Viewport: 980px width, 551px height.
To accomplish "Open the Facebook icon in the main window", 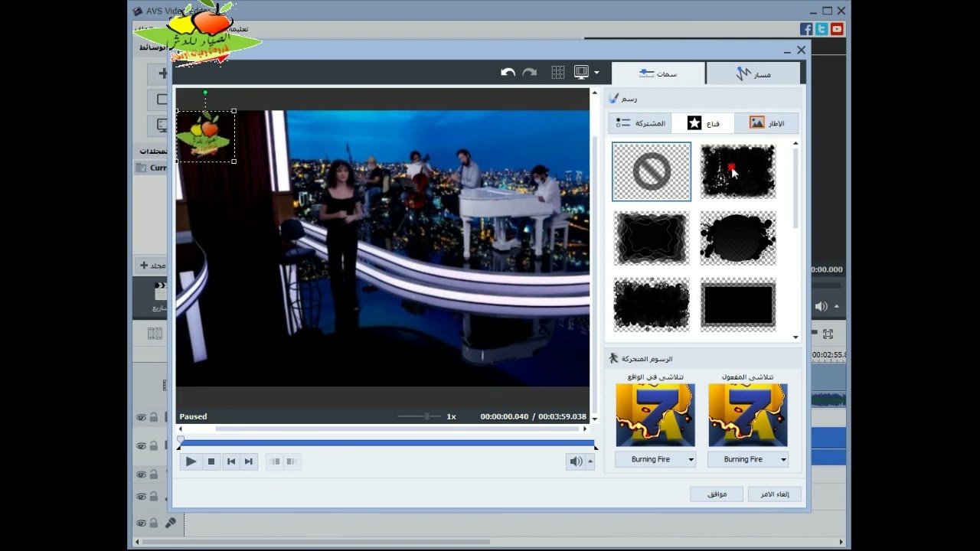I will coord(806,29).
